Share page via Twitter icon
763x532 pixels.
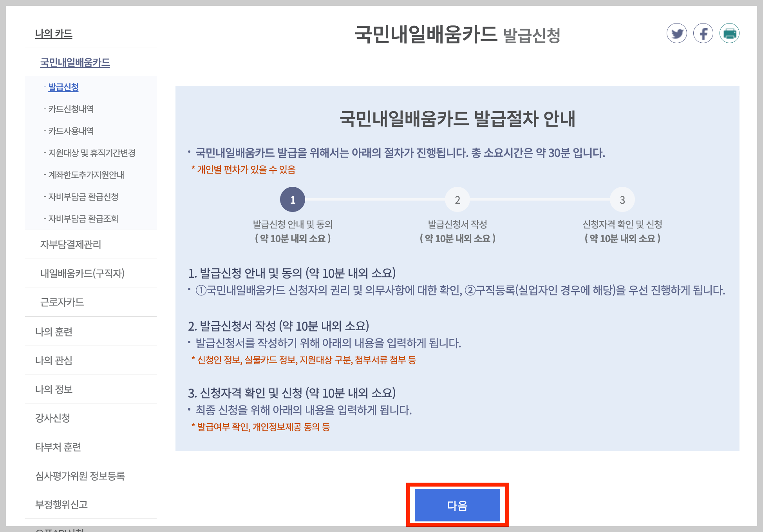click(676, 33)
